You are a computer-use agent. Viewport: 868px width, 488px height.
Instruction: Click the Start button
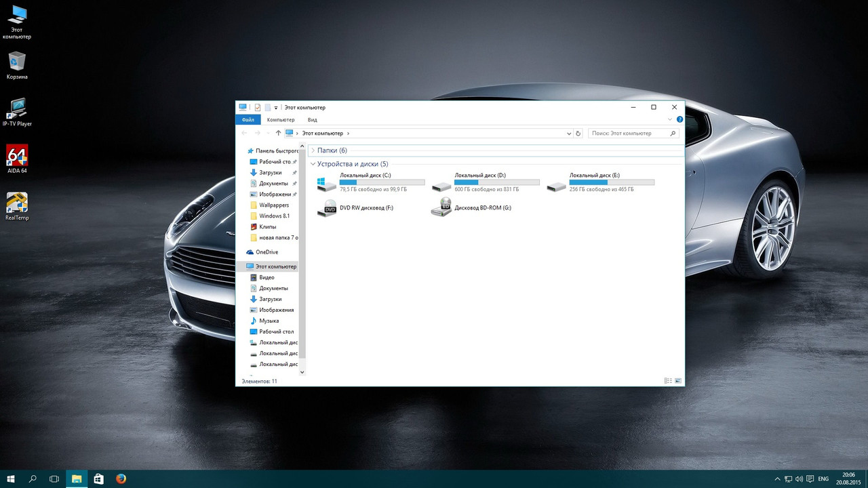11,479
